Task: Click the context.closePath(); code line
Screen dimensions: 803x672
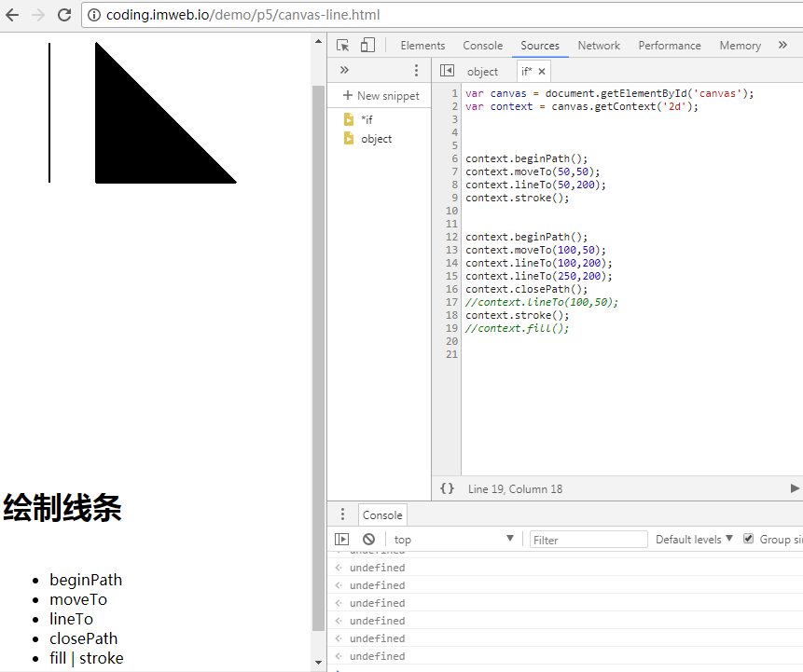Action: point(526,289)
